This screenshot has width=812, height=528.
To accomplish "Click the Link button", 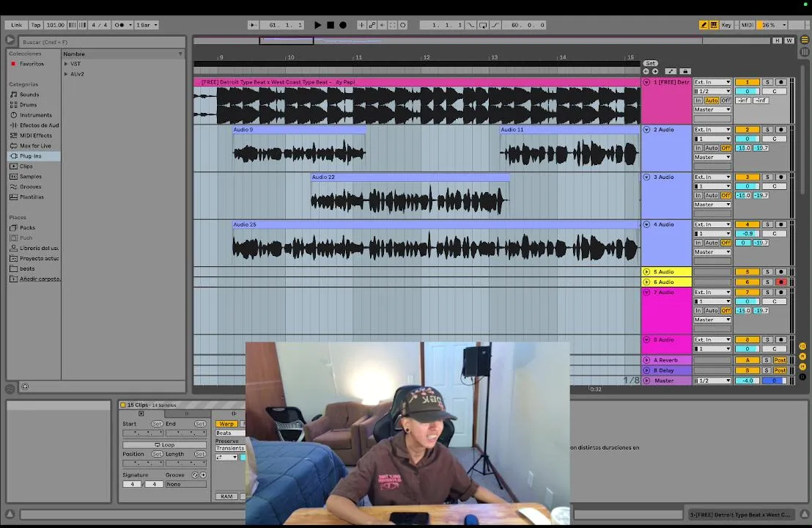I will [17, 25].
